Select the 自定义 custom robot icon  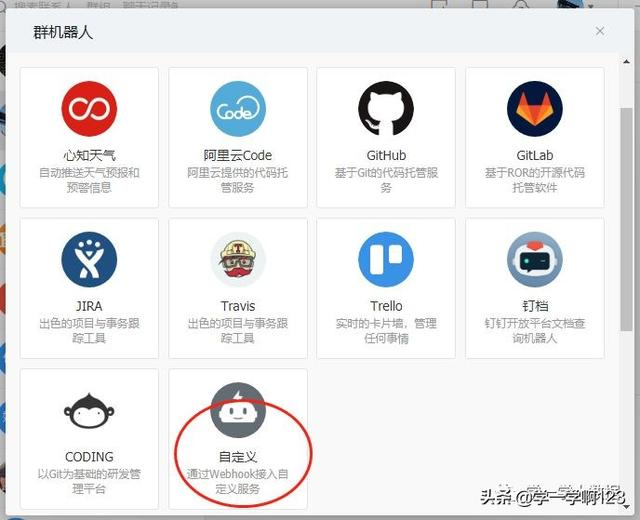pyautogui.click(x=238, y=411)
